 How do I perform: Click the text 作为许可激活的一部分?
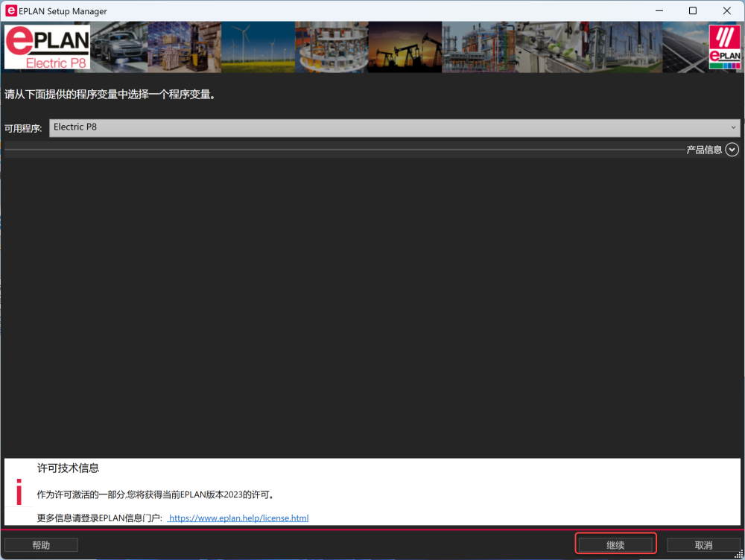coord(80,494)
